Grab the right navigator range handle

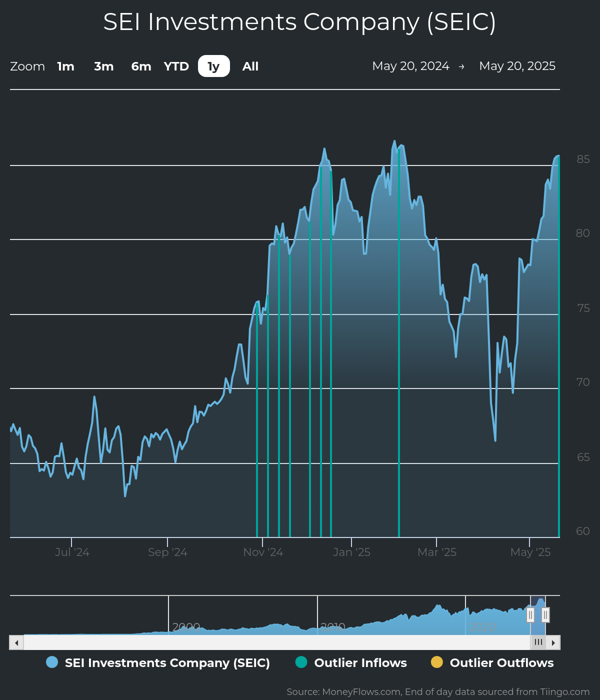545,615
